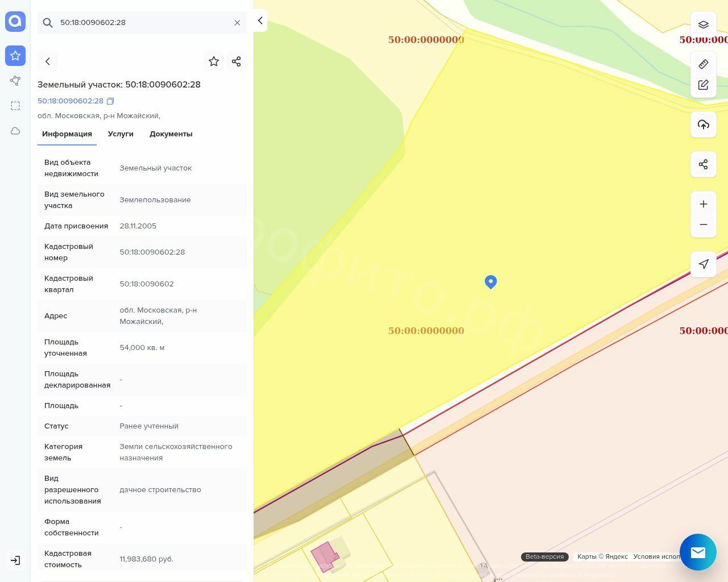The width and height of the screenshot is (728, 582).
Task: Collapse the left information panel
Action: 260,20
